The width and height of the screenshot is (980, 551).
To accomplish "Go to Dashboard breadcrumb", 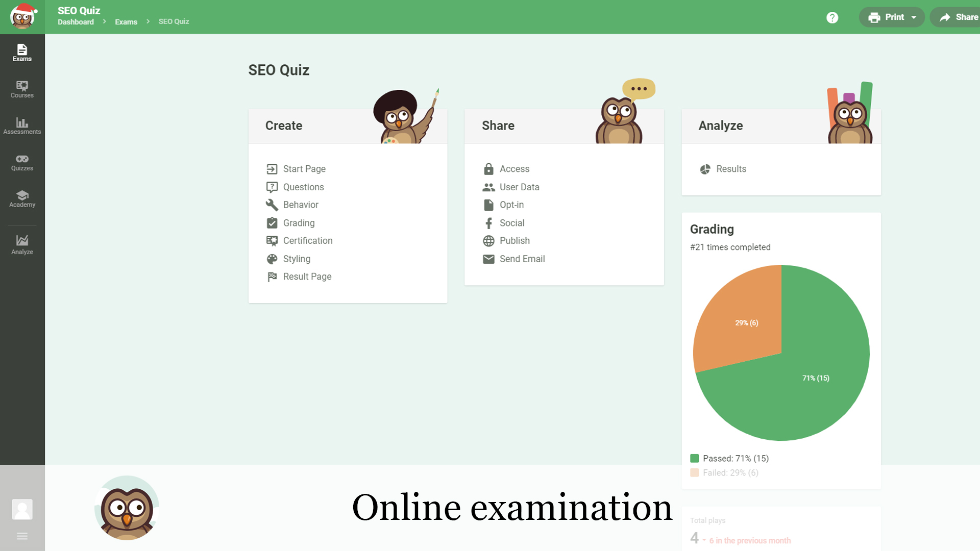I will point(76,22).
